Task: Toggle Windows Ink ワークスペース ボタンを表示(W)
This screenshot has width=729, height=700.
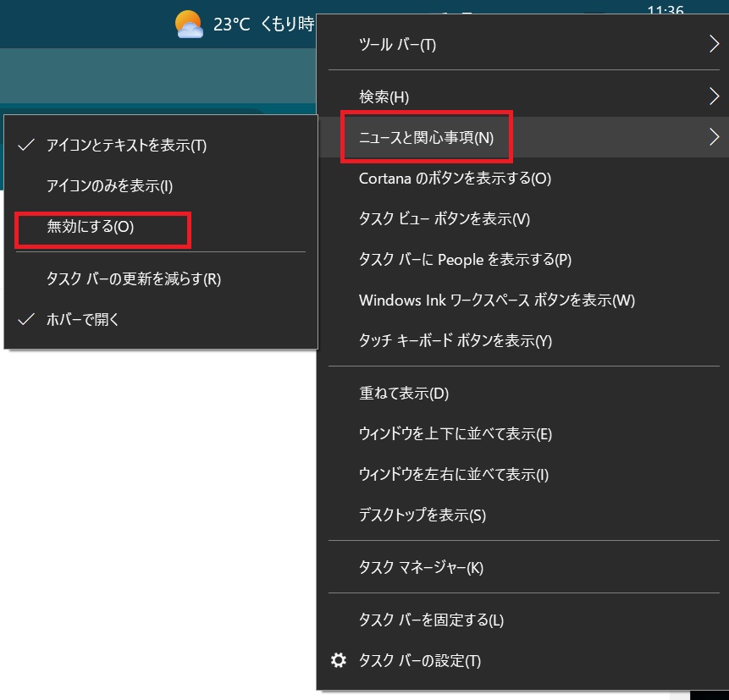Action: coord(523,300)
